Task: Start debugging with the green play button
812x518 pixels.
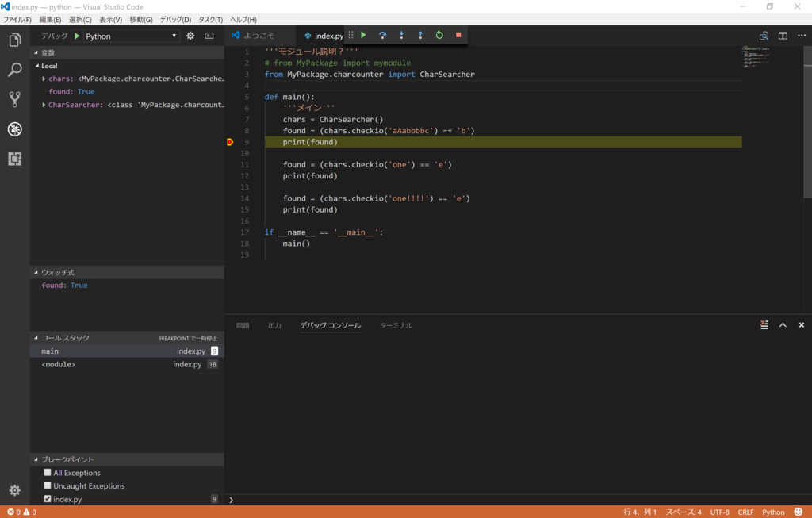Action: coord(77,36)
